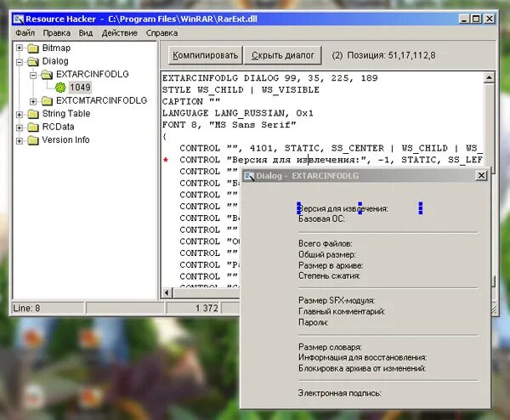Click the line "EXTARCINFODLG DIALOG 99, 35, 225, 189"
Viewport: 510px width, 420px height.
click(270, 78)
